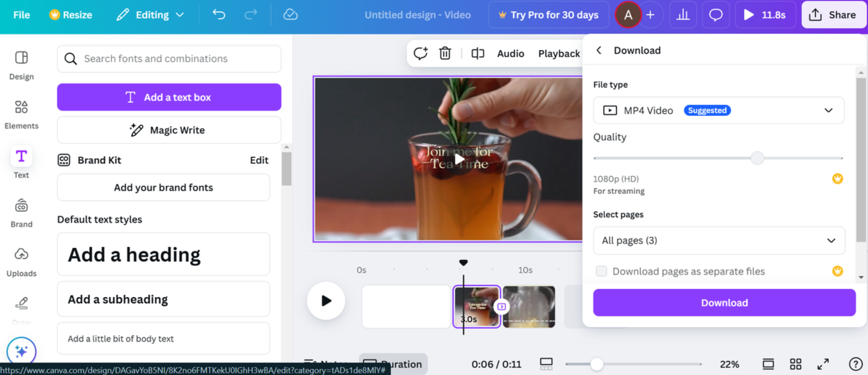Adjust the video Quality slider

coord(757,158)
